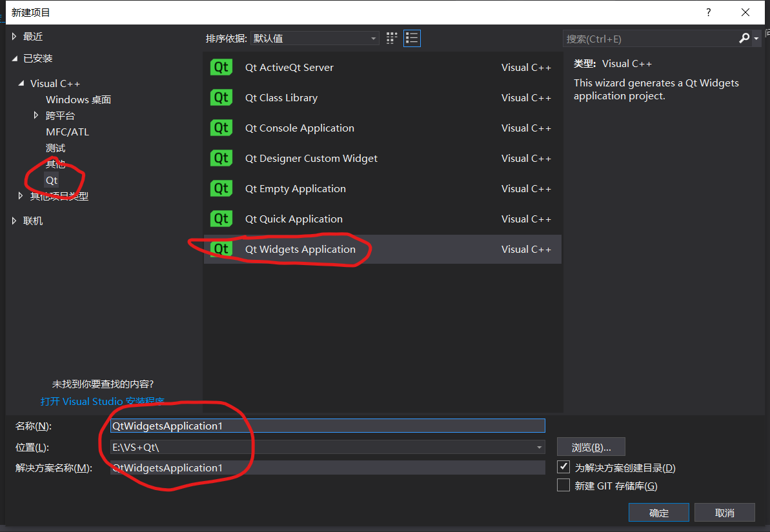The width and height of the screenshot is (770, 532).
Task: Click the Qt Empty Application icon
Action: click(x=221, y=188)
